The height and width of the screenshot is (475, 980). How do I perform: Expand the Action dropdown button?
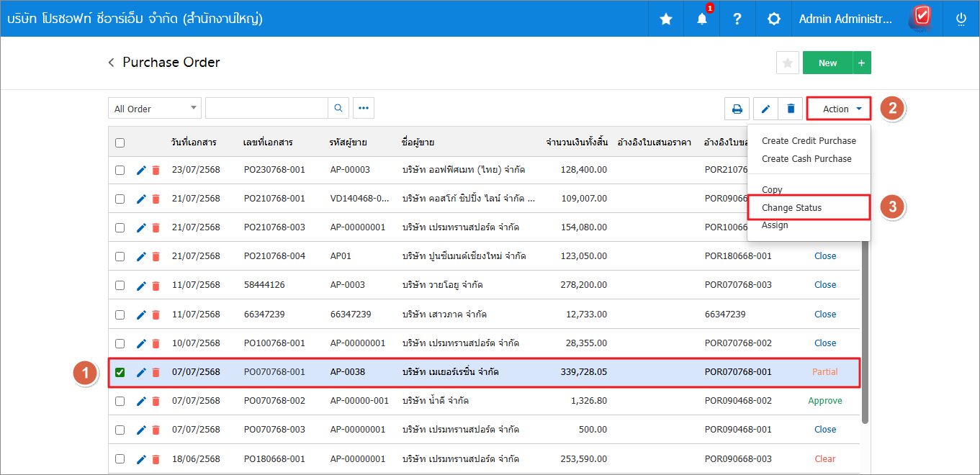tap(839, 109)
